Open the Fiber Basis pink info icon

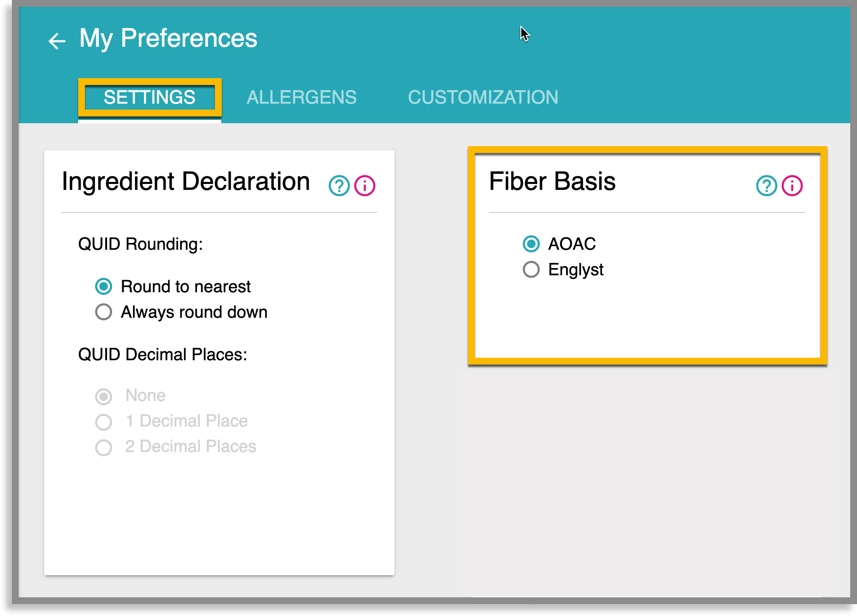pos(792,186)
